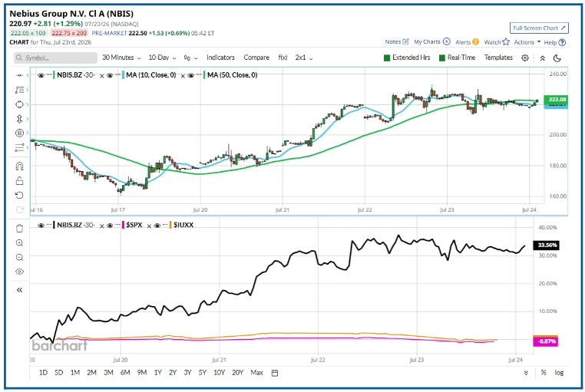Toggle percent scale button

point(544,373)
